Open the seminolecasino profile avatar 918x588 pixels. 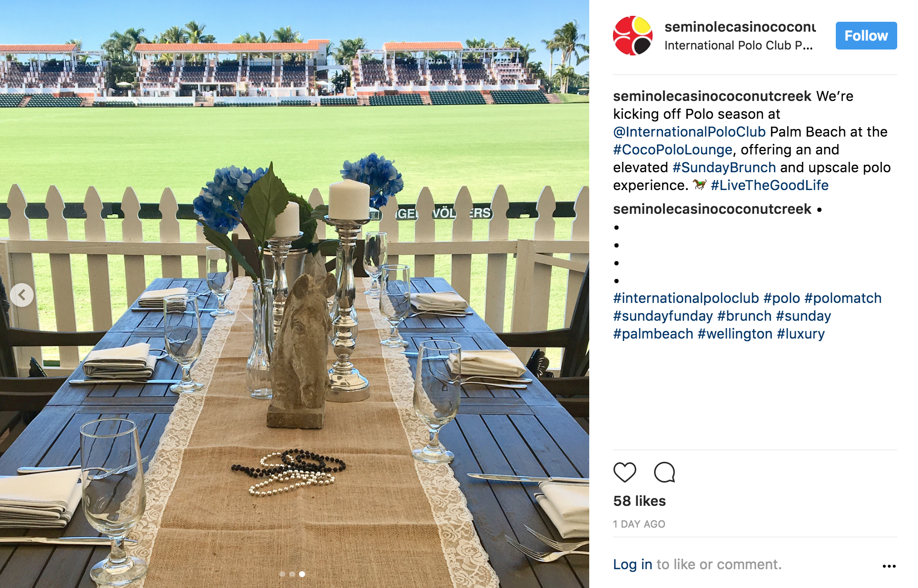633,36
